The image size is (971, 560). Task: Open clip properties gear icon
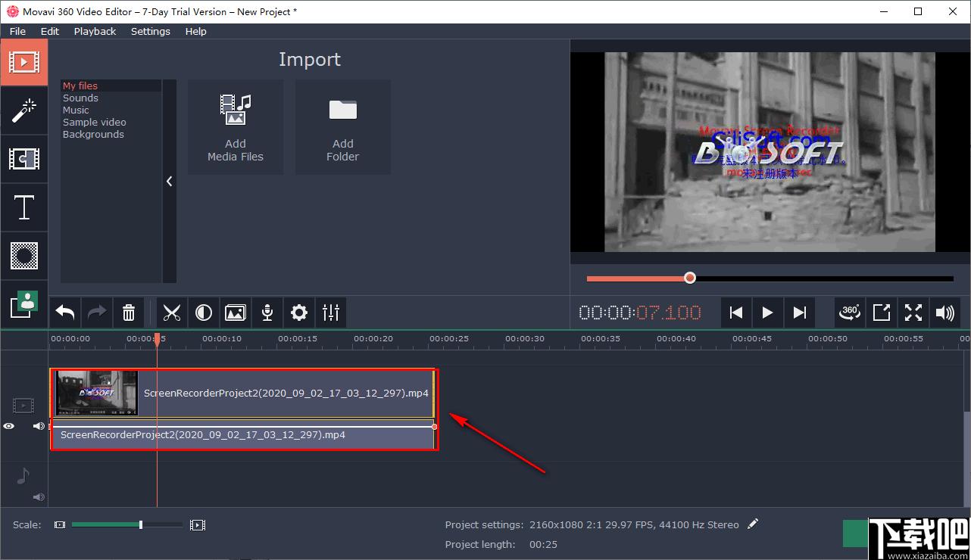(299, 313)
